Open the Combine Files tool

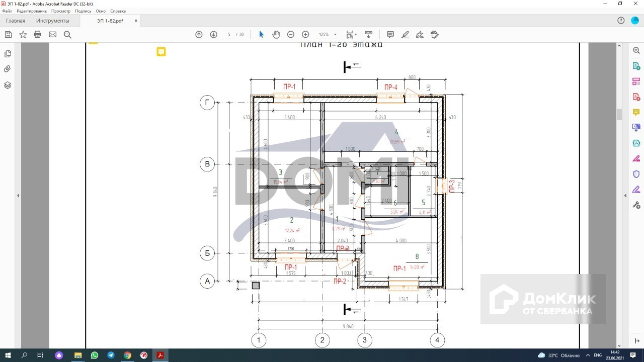(x=636, y=128)
